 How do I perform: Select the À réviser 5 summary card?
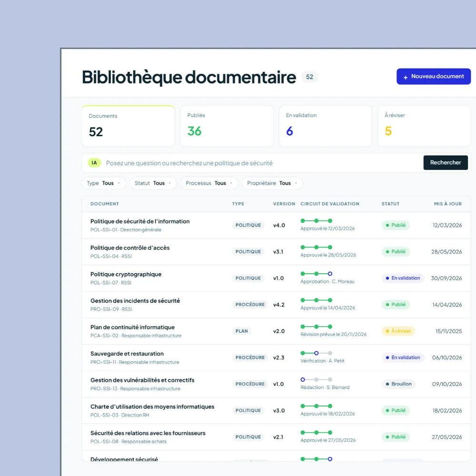click(424, 126)
